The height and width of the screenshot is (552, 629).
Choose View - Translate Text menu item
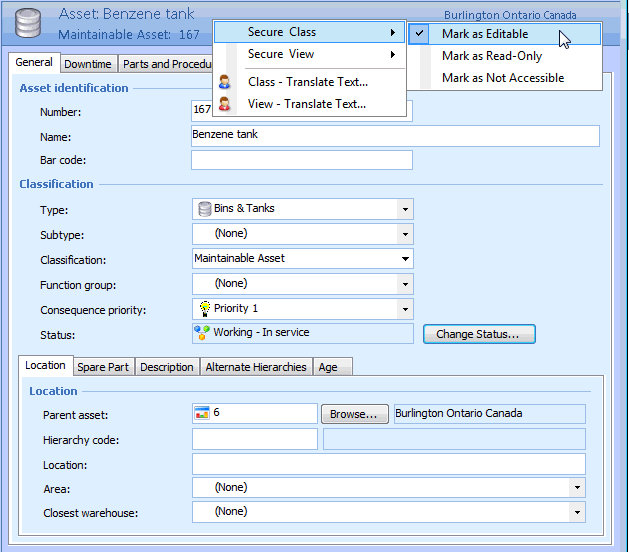click(309, 104)
